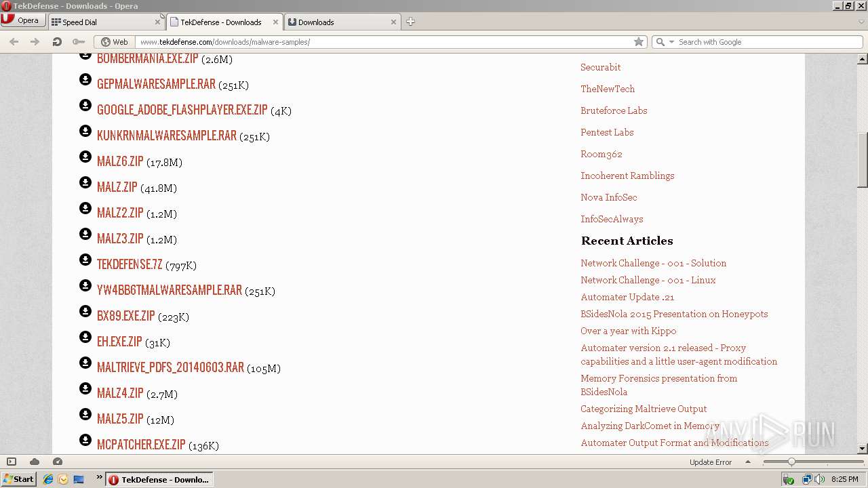Reload the current page
This screenshot has height=488, width=868.
click(57, 42)
